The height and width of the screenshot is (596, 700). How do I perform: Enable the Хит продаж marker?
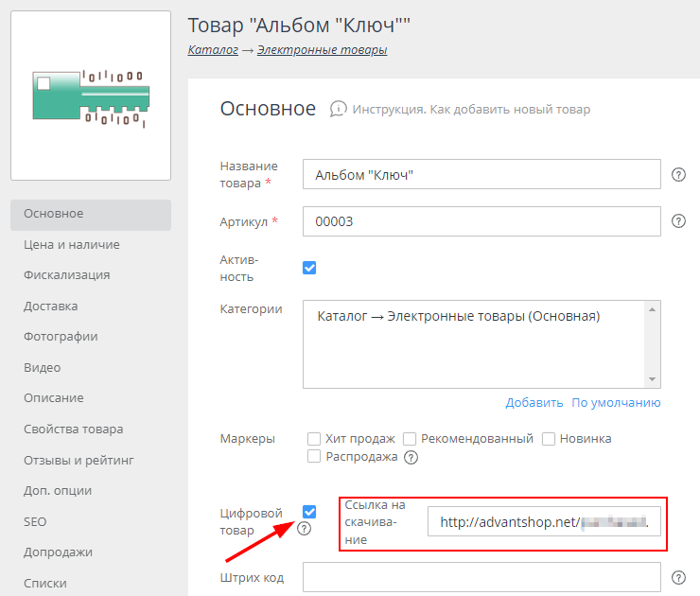point(314,439)
